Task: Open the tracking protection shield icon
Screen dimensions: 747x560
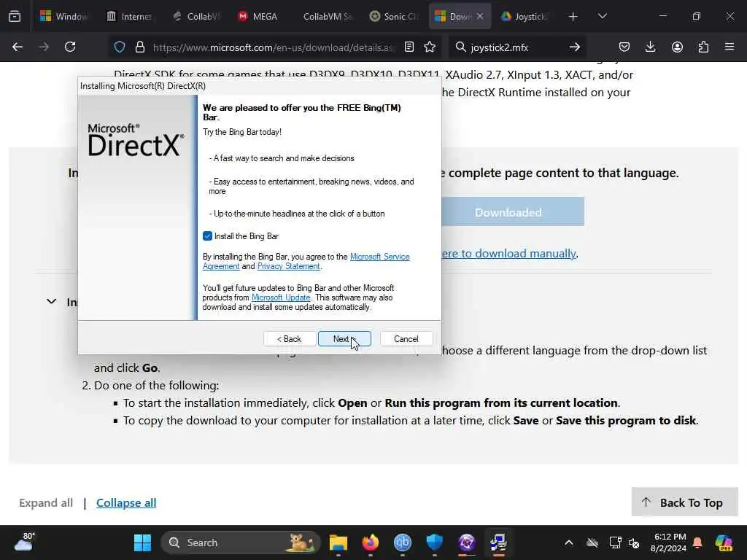Action: [120, 47]
